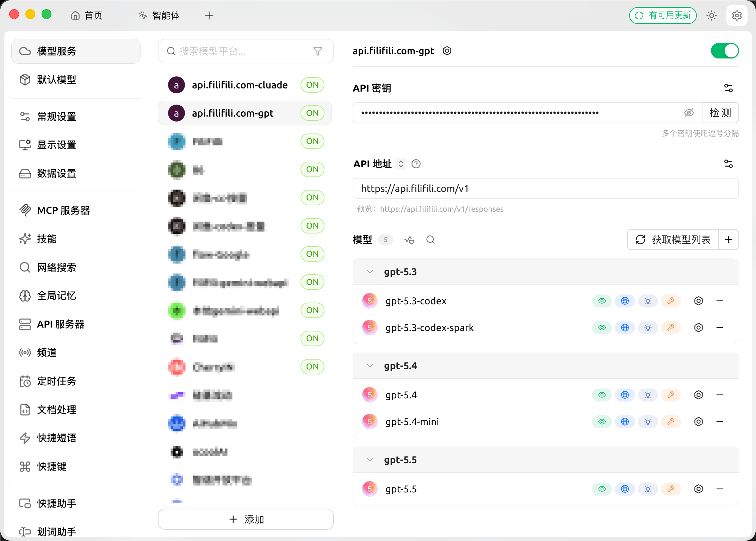Click the 检测 button for API key

tap(720, 113)
